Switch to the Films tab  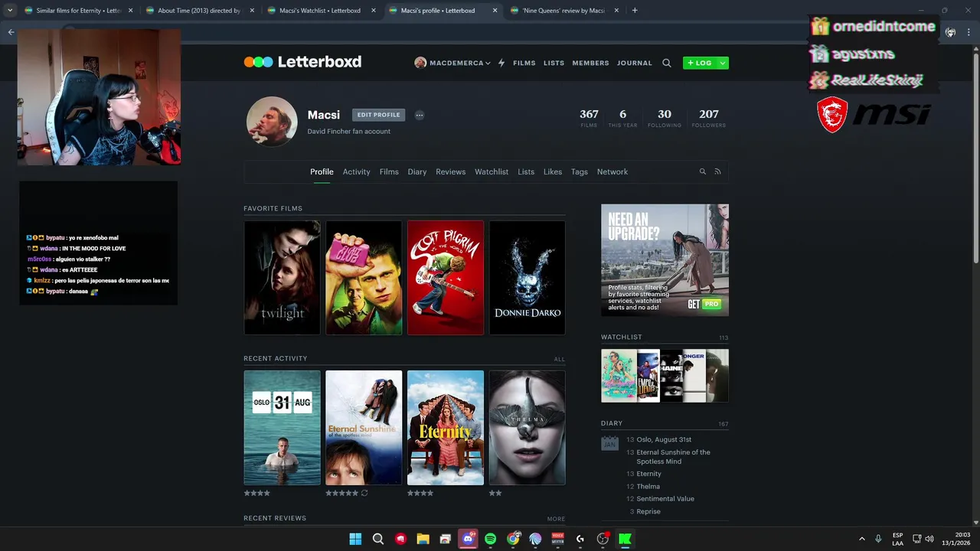click(x=389, y=172)
